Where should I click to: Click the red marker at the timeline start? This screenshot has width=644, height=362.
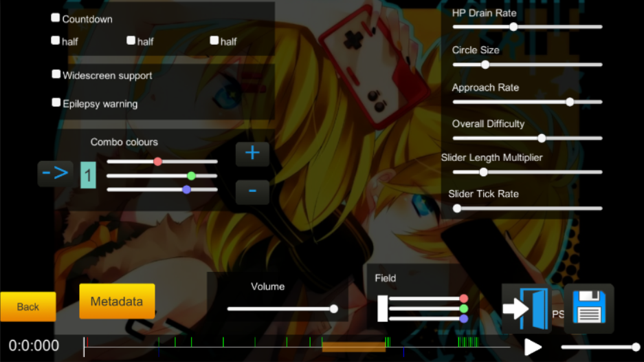pyautogui.click(x=87, y=342)
